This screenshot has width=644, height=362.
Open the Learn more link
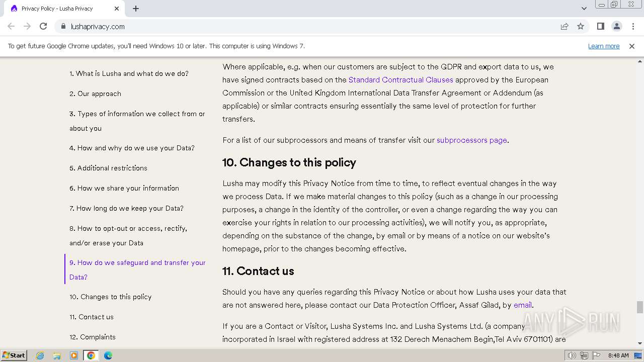tap(604, 46)
